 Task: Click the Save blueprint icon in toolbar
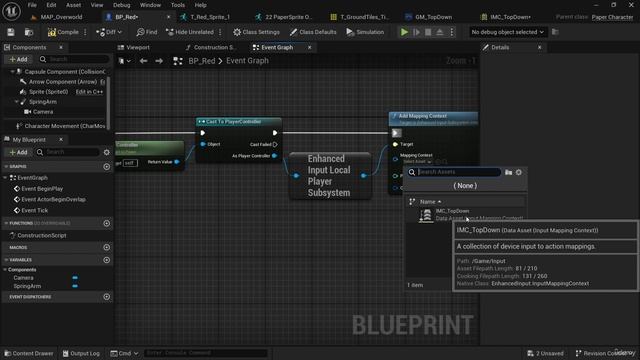point(11,32)
